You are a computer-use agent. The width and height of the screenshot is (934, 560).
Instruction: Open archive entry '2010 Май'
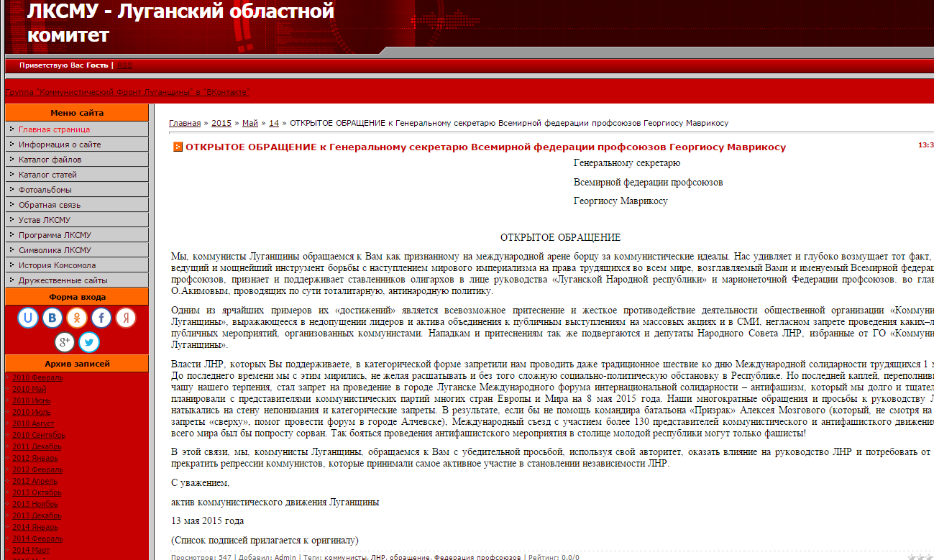click(x=31, y=389)
